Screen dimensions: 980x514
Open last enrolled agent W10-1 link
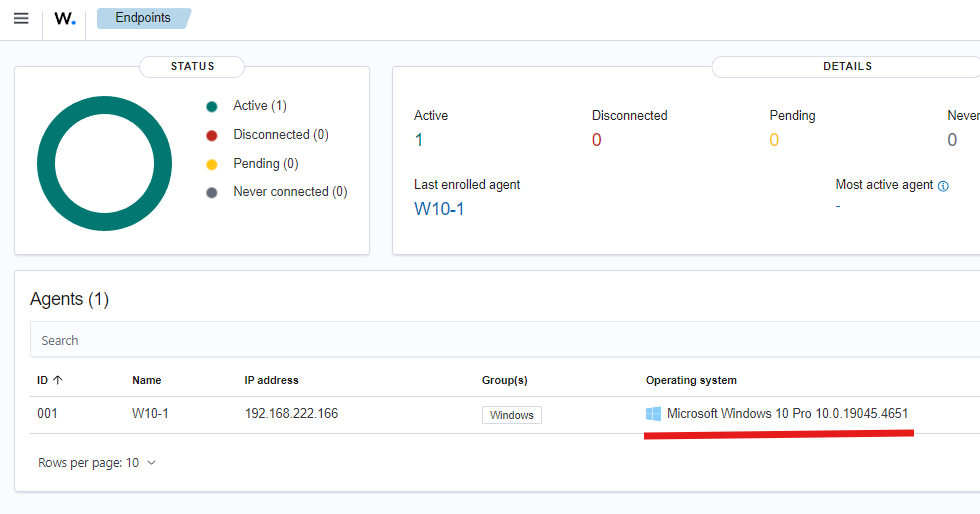[x=439, y=209]
